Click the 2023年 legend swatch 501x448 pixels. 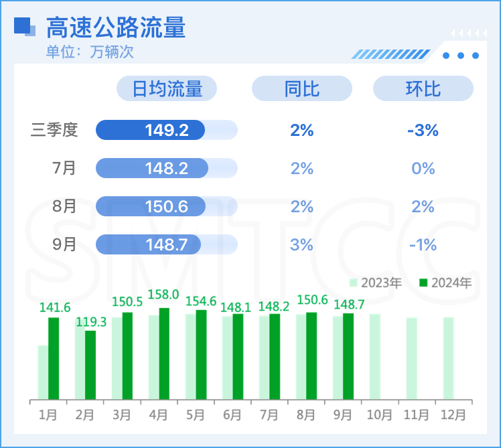coord(353,283)
